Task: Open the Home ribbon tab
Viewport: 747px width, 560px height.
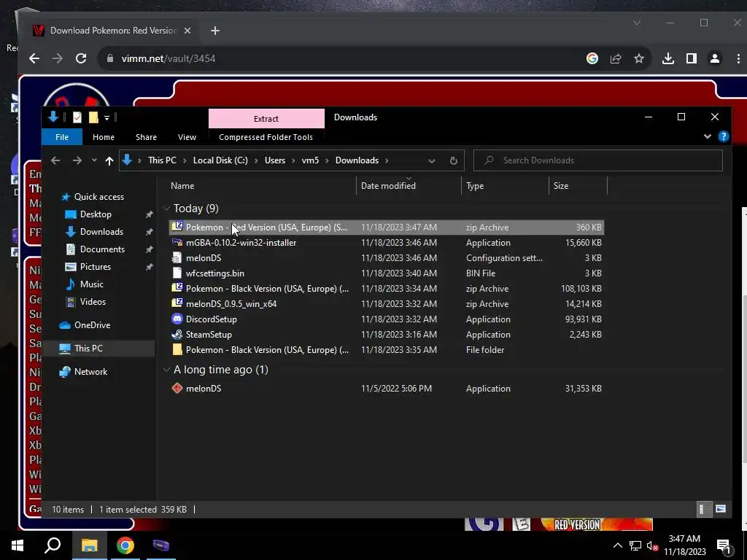Action: [x=104, y=137]
